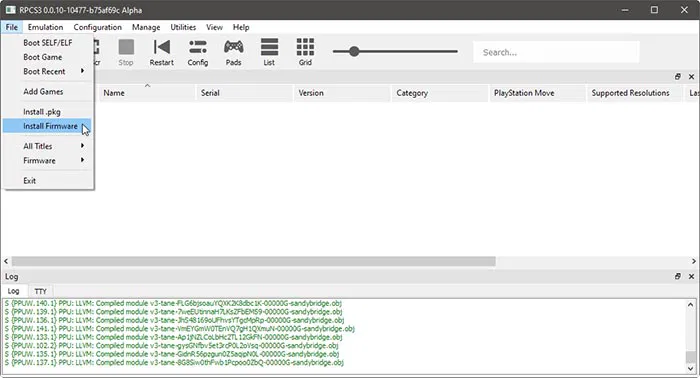Switch to the TTY tab
This screenshot has width=700, height=378.
click(41, 291)
